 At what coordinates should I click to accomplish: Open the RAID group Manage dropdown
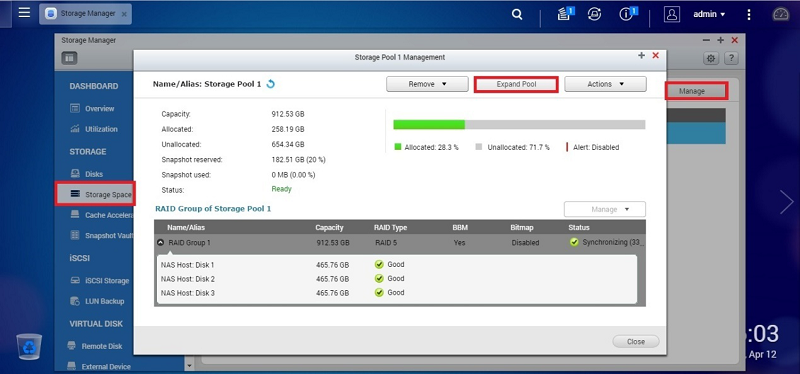(x=605, y=209)
